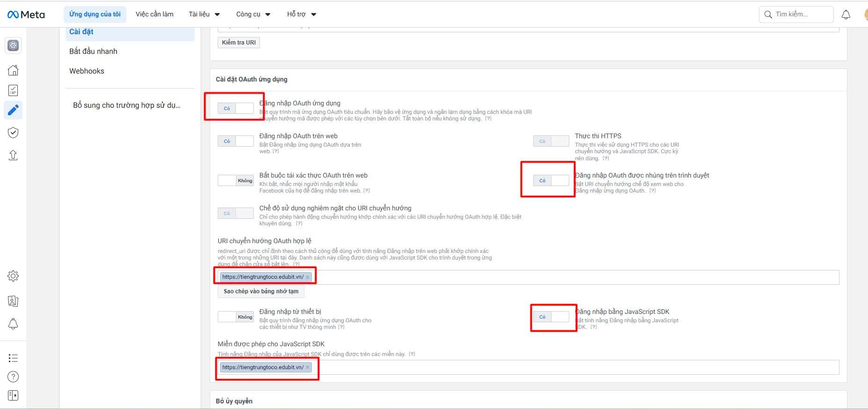Click the Kiểm tra URI button
This screenshot has height=409, width=868.
coord(239,43)
